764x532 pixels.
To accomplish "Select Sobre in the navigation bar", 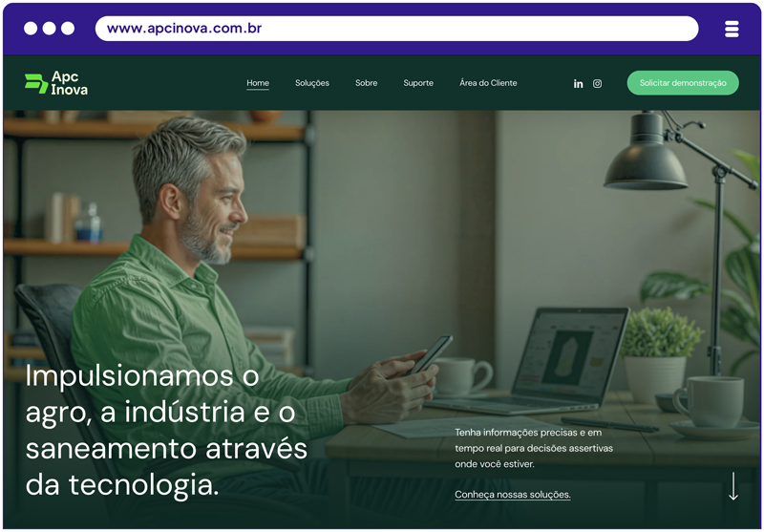I will 366,83.
